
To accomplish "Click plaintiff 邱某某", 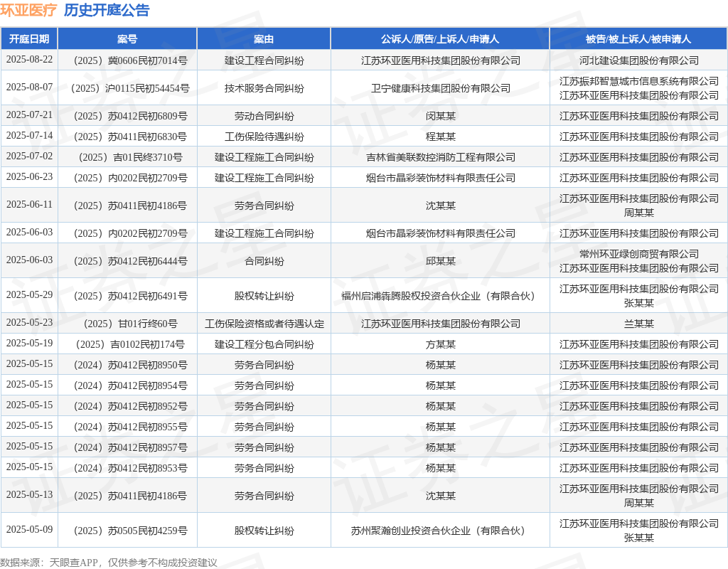I will pos(441,262).
